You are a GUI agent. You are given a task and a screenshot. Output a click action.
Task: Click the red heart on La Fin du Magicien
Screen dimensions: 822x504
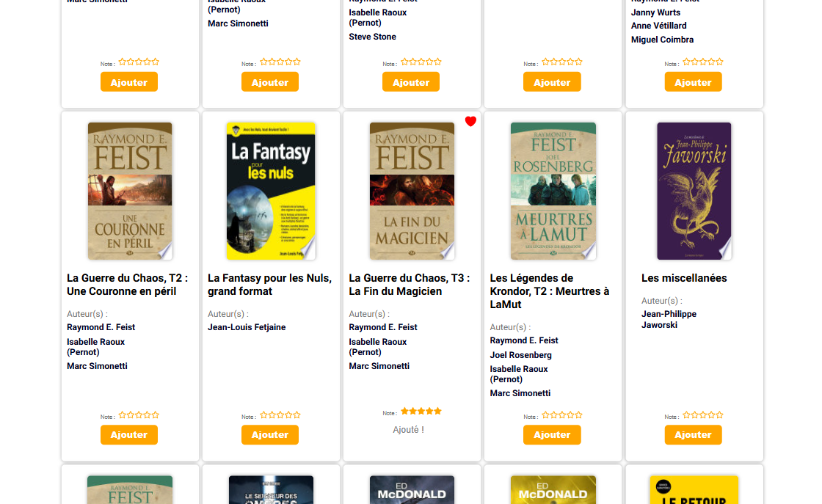(x=470, y=121)
